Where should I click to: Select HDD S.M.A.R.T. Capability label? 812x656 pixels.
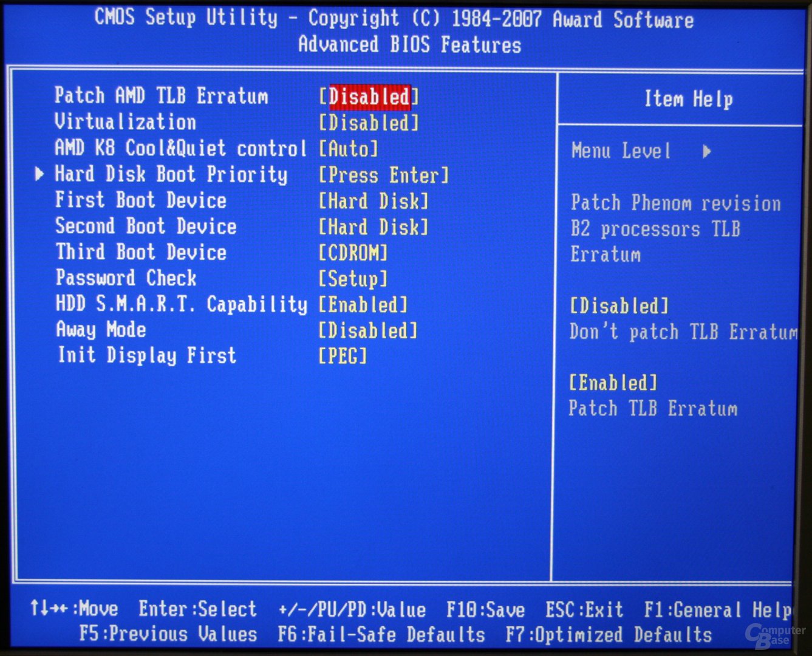pyautogui.click(x=182, y=304)
